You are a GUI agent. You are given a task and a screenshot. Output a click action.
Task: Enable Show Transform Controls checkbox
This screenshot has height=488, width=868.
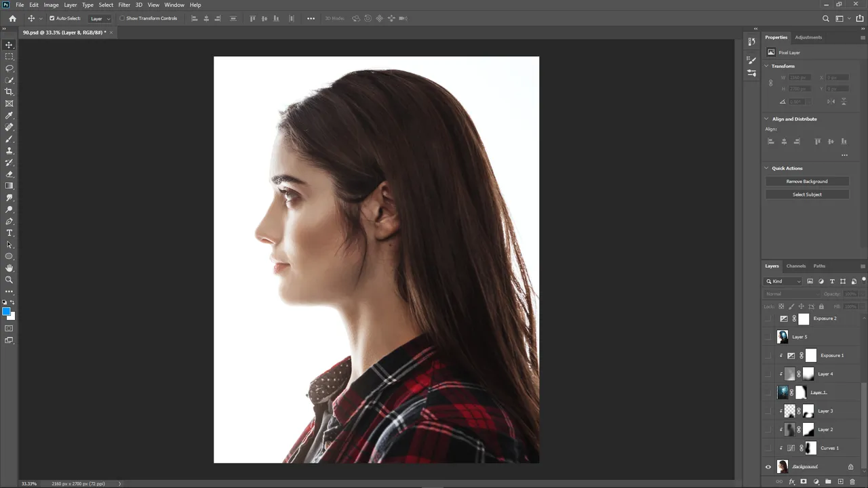coord(122,18)
